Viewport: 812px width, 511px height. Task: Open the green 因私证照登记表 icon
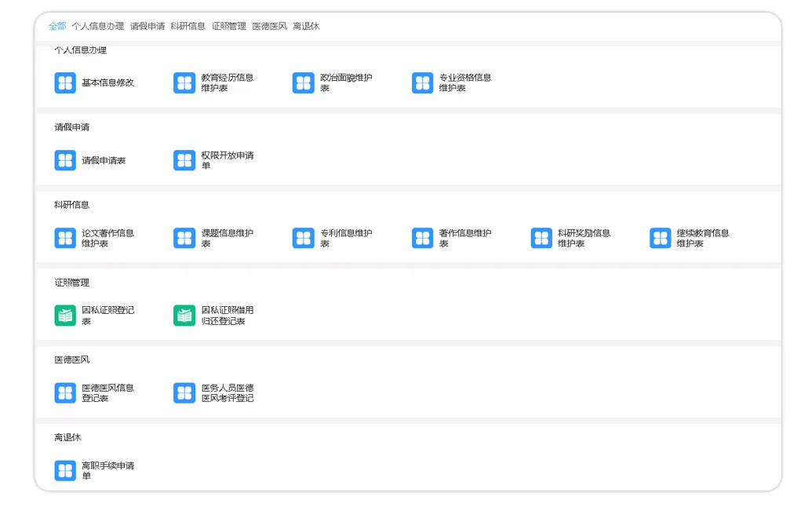click(x=65, y=315)
